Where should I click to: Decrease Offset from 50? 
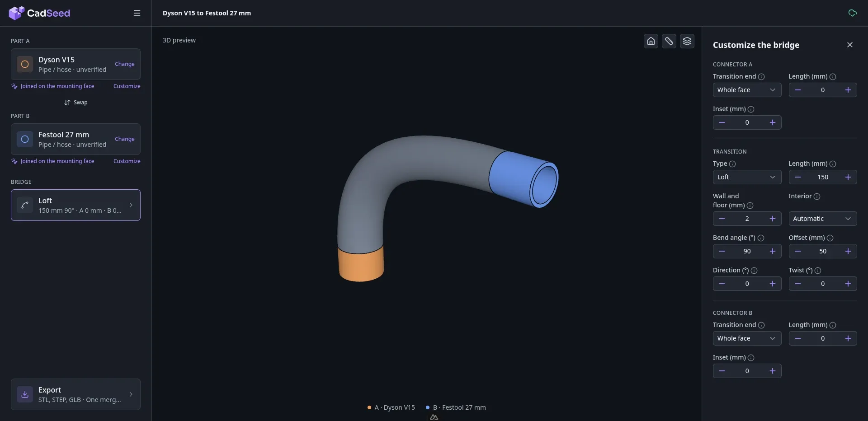(x=798, y=251)
